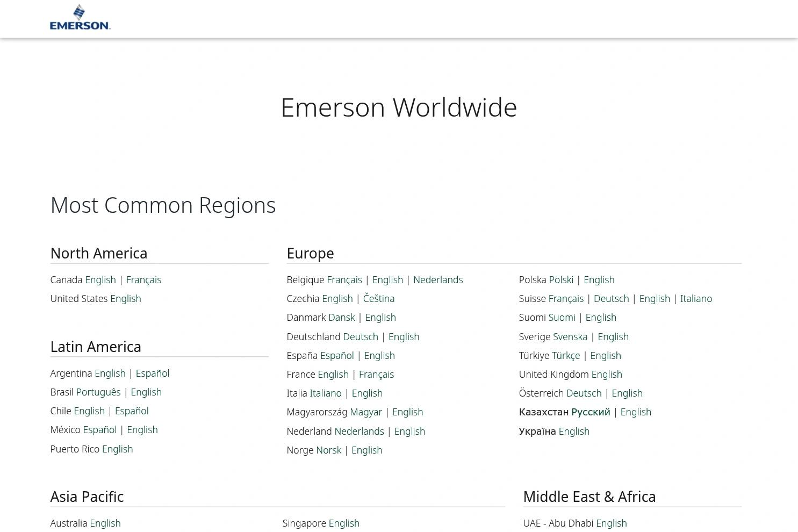Open the Brasil English link

(x=146, y=392)
